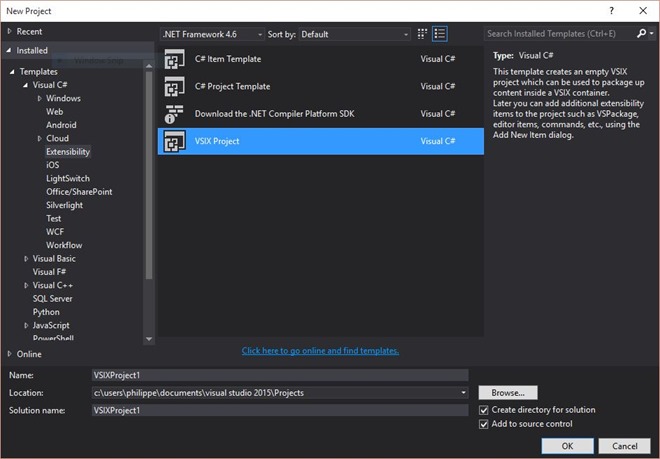Screen dimensions: 660x459
Task: Switch to small icons view
Action: [422, 34]
